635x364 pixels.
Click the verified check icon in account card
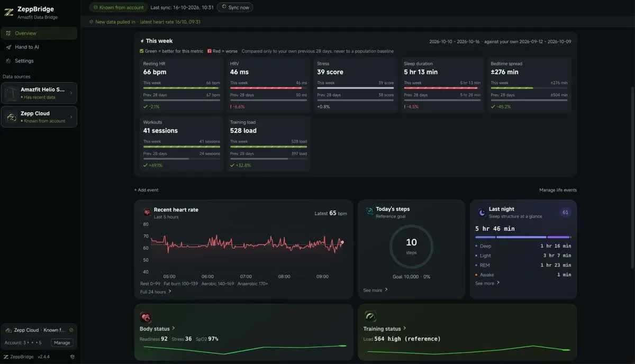point(71,330)
